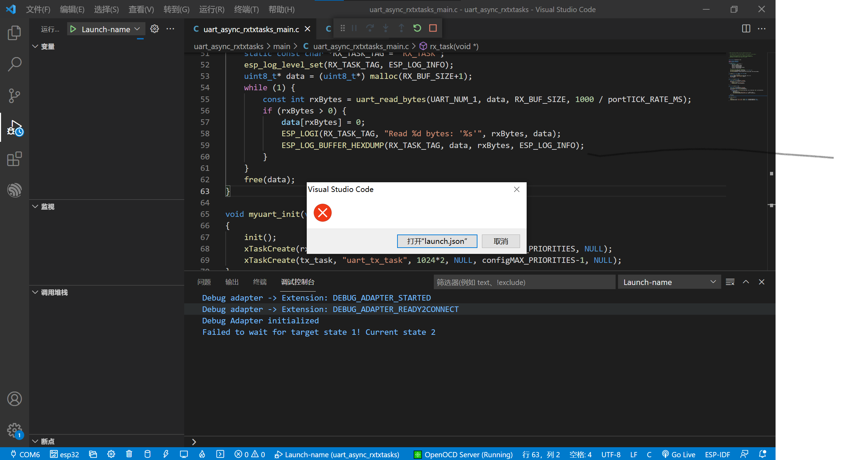Click 取消 to dismiss the dialog
868x460 pixels.
point(501,241)
